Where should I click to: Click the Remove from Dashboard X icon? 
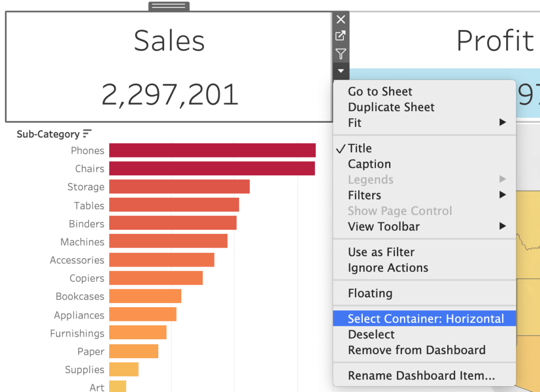tap(341, 19)
